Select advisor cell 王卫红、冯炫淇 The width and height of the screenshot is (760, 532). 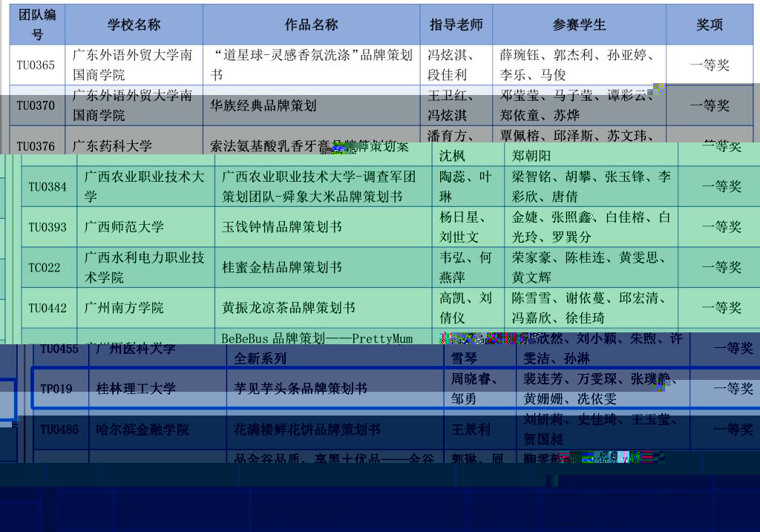coord(456,105)
